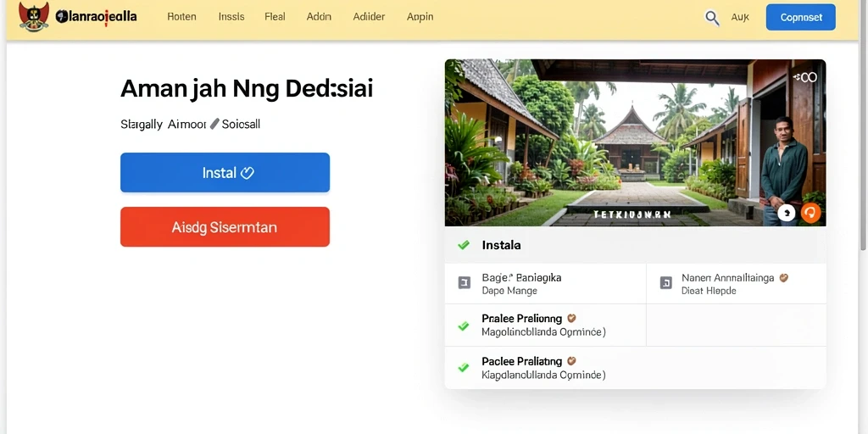Click brown badge after Paclee Praliatıng

tap(572, 361)
